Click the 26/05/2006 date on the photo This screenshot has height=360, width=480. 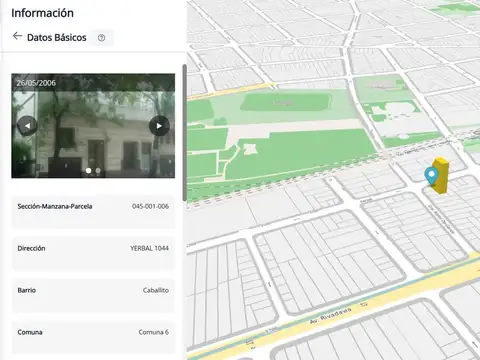coord(36,83)
